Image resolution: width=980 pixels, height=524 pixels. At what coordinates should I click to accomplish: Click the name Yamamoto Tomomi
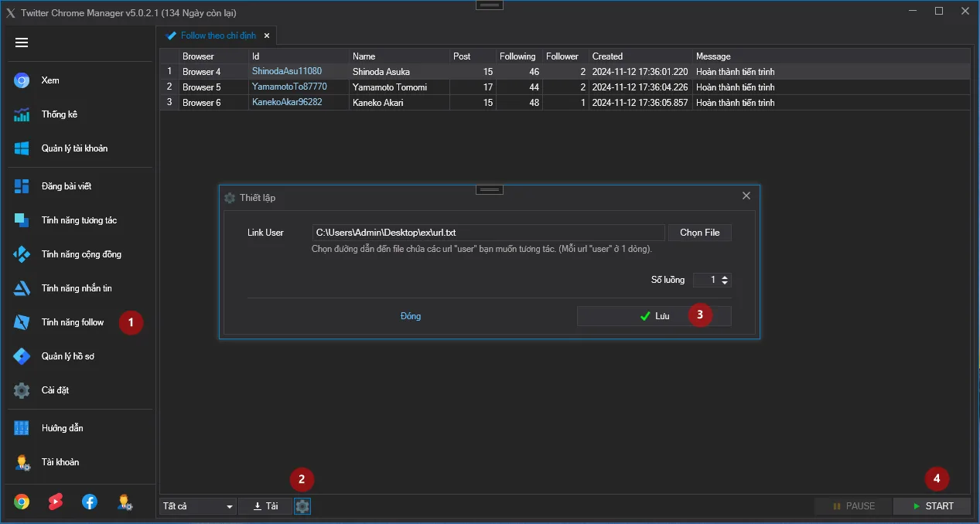point(390,87)
